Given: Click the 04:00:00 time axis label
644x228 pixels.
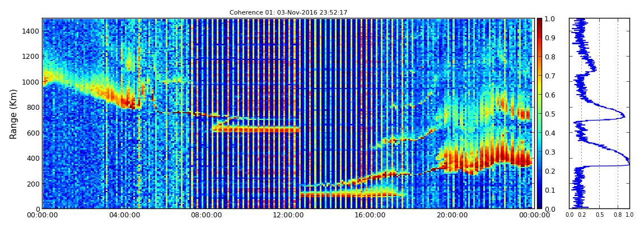Looking at the screenshot, I should tap(124, 215).
